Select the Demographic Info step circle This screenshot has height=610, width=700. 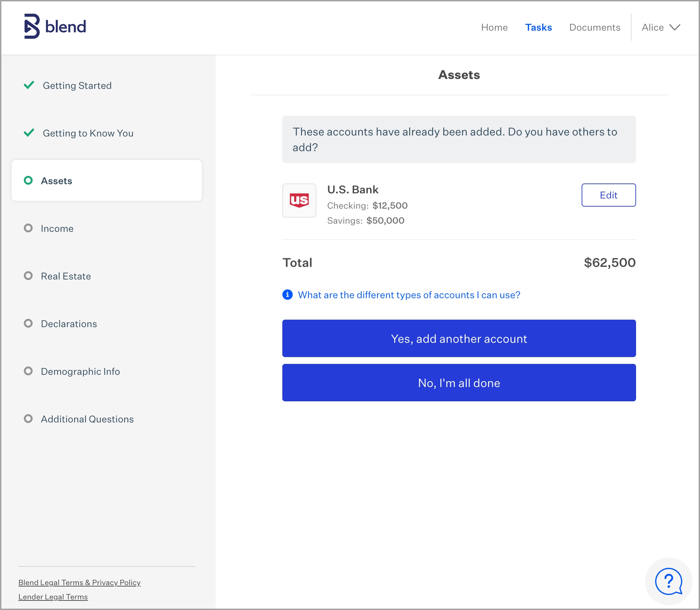28,371
